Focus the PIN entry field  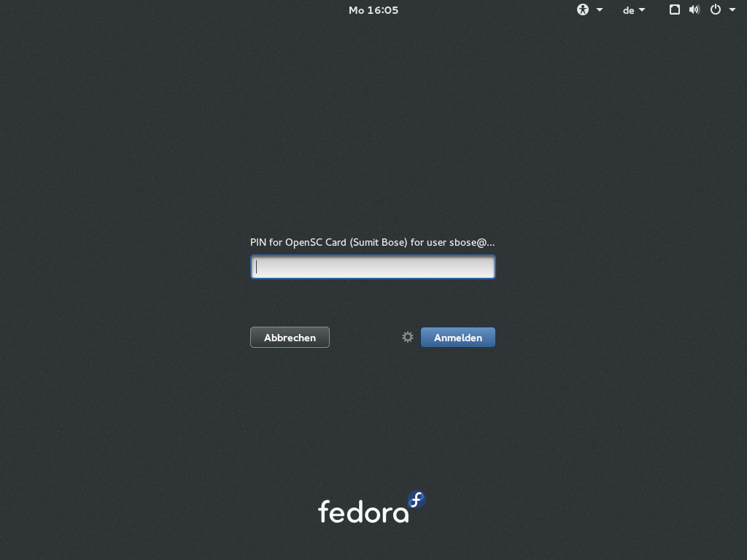coord(373,267)
